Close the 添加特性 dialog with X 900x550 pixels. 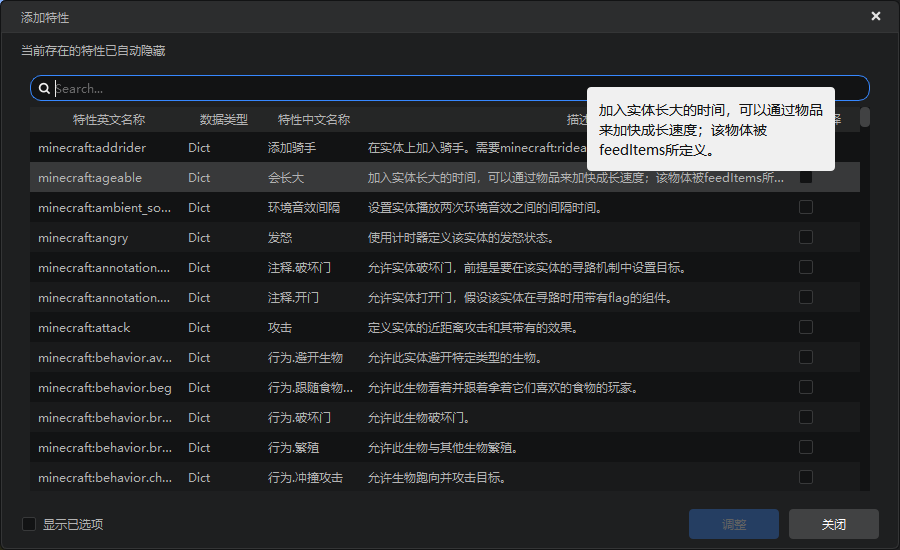[876, 16]
